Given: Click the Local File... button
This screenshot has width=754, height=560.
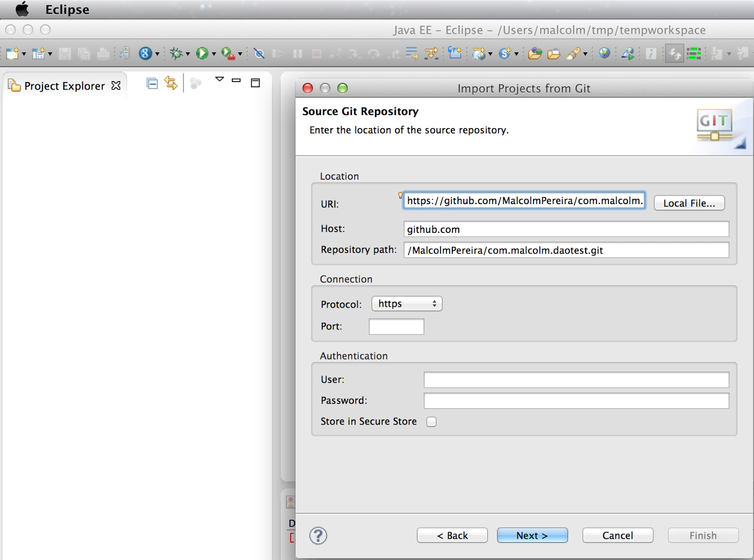Looking at the screenshot, I should (x=689, y=203).
